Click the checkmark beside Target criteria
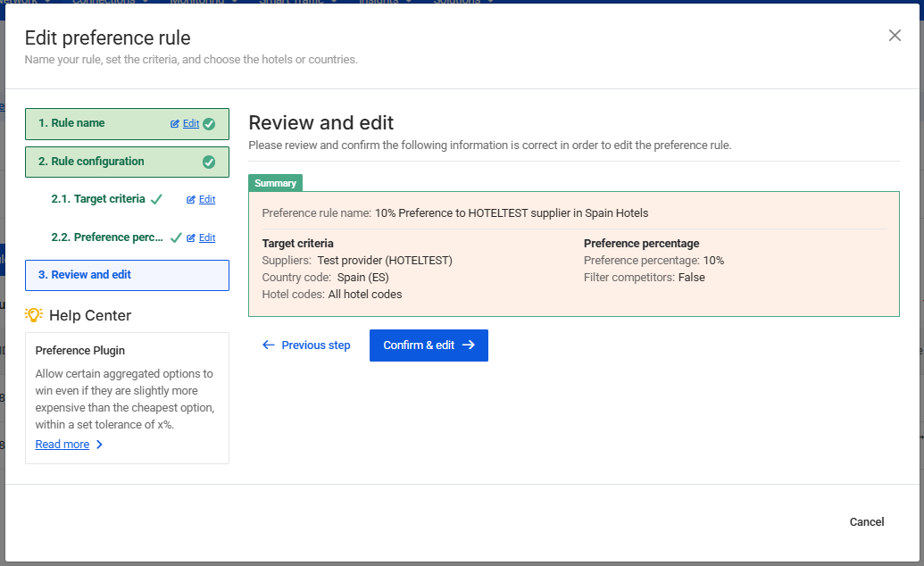This screenshot has height=566, width=924. [x=156, y=200]
